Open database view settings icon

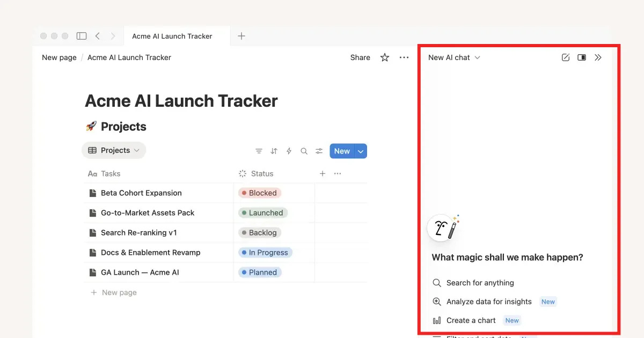[x=319, y=151]
